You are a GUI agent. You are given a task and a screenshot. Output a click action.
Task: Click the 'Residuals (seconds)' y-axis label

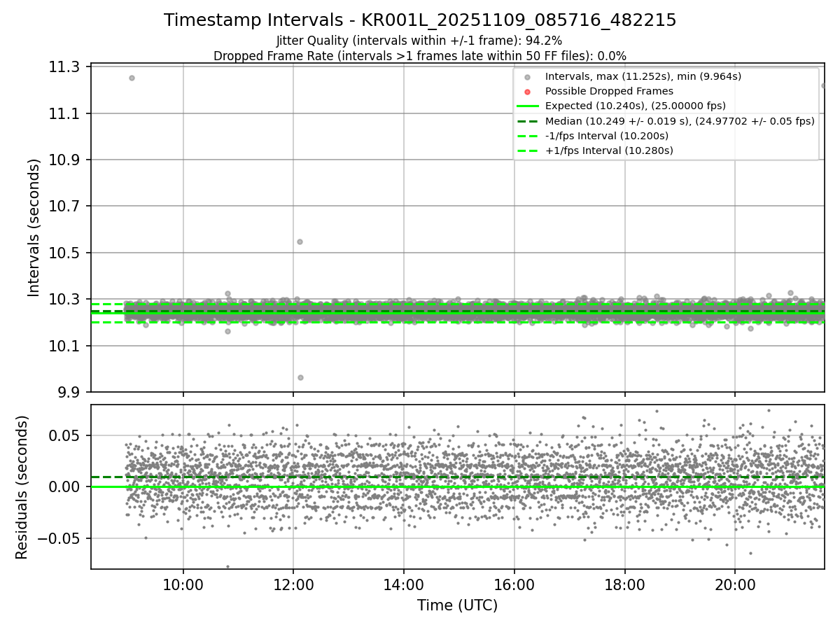click(x=22, y=487)
